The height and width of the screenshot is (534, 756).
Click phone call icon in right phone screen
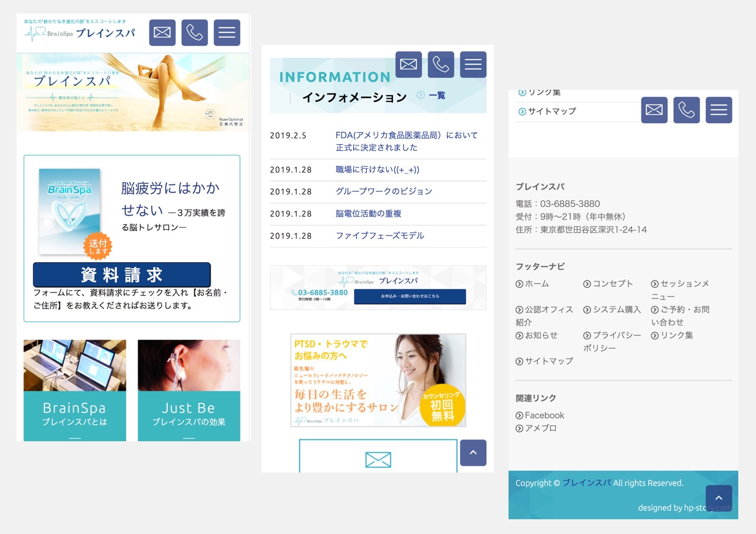(687, 110)
